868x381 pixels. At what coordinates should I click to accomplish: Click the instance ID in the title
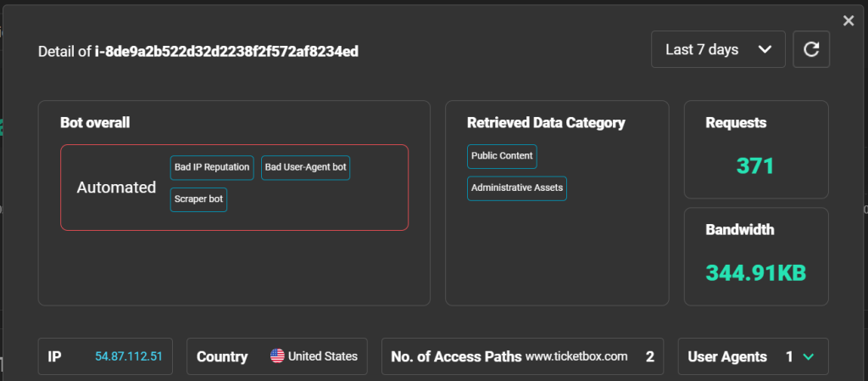[x=226, y=52]
